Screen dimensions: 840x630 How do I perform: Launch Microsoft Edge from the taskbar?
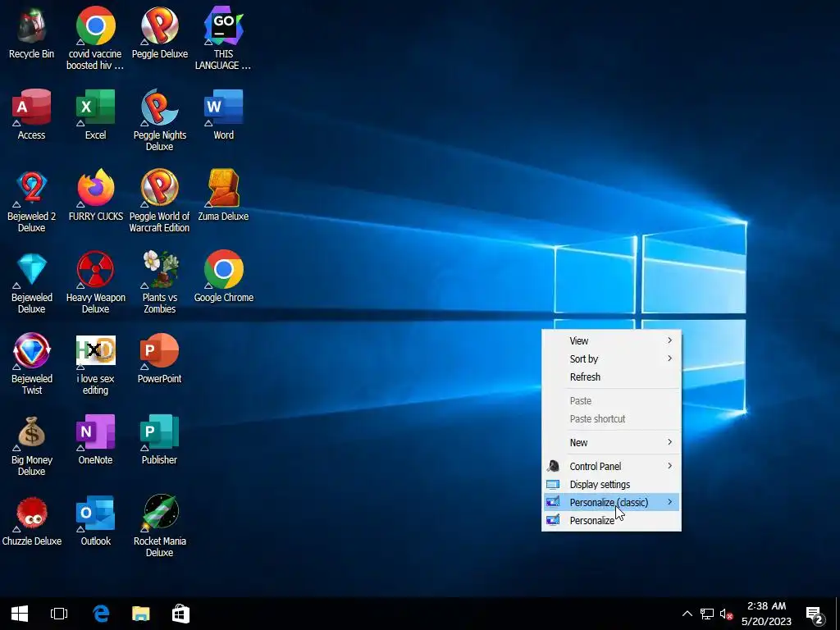pyautogui.click(x=101, y=614)
